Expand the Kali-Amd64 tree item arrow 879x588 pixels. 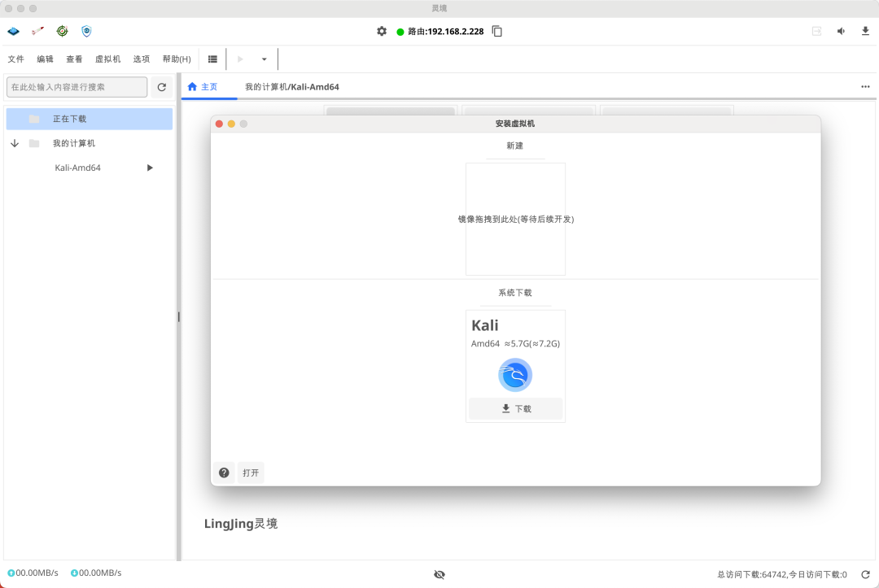(150, 168)
